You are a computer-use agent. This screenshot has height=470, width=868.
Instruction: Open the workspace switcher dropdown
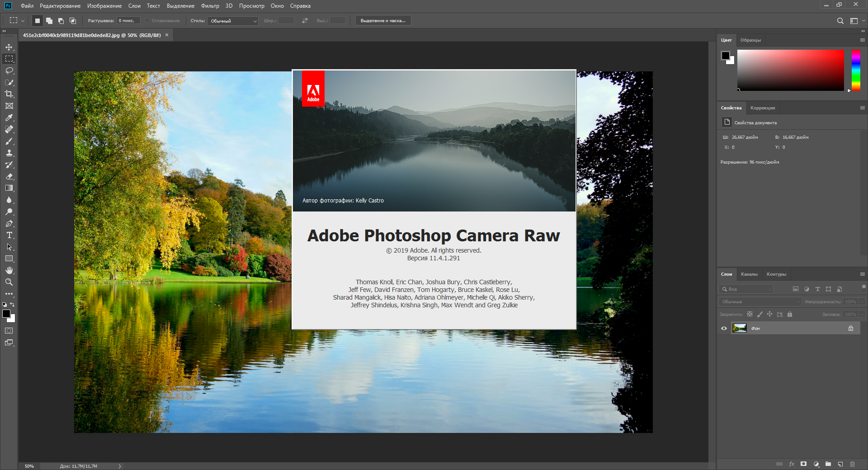click(x=856, y=21)
